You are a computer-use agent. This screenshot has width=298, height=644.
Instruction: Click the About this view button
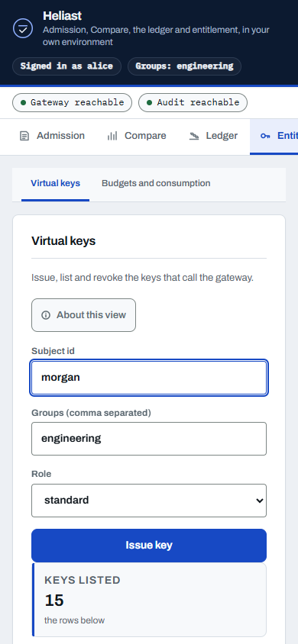click(x=83, y=315)
